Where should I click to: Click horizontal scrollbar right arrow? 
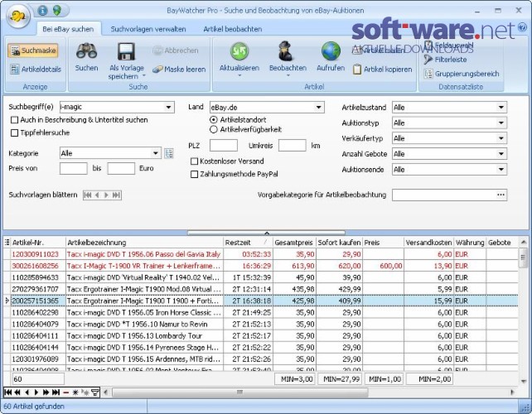click(x=512, y=392)
